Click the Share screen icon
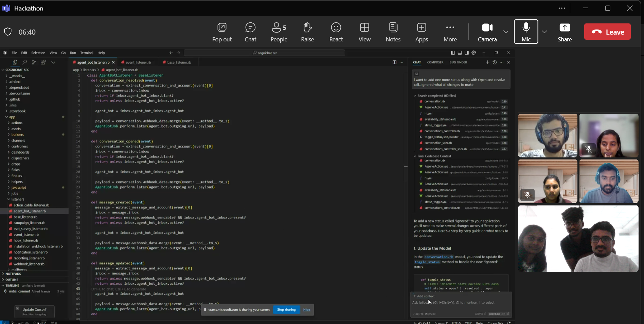Viewport: 644px width, 324px height. coord(565,32)
